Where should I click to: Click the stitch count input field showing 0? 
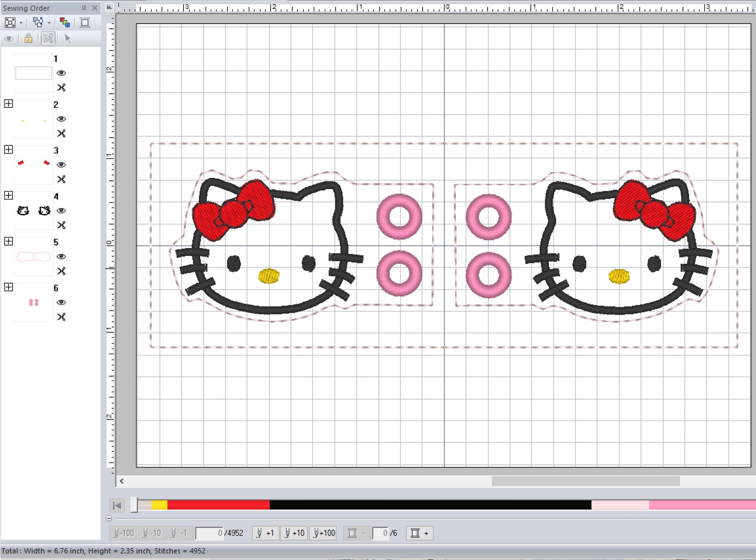pyautogui.click(x=209, y=533)
